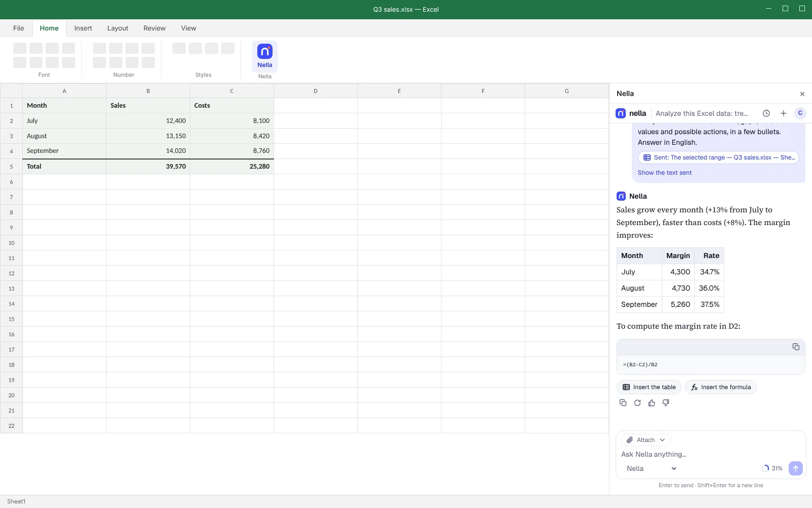Start a new Nella chat with plus
Image resolution: width=812 pixels, height=508 pixels.
tap(784, 113)
